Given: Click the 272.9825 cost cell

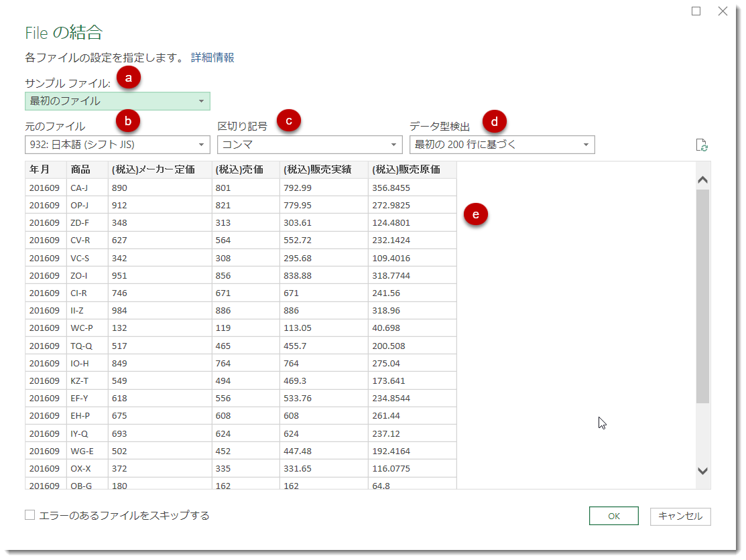Looking at the screenshot, I should click(412, 206).
